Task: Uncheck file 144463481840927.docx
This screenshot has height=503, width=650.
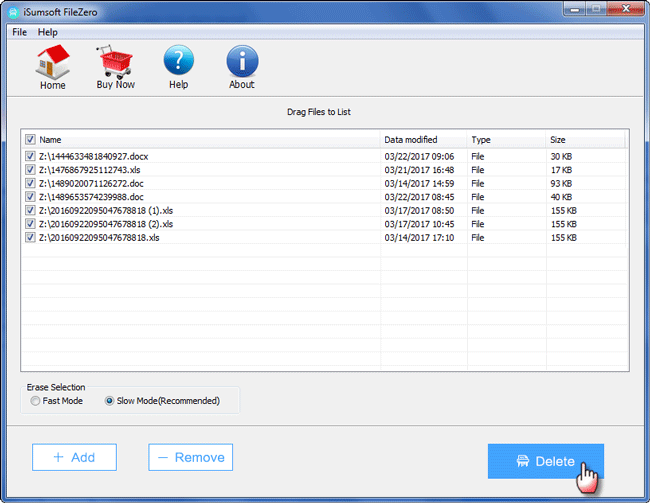Action: 30,156
